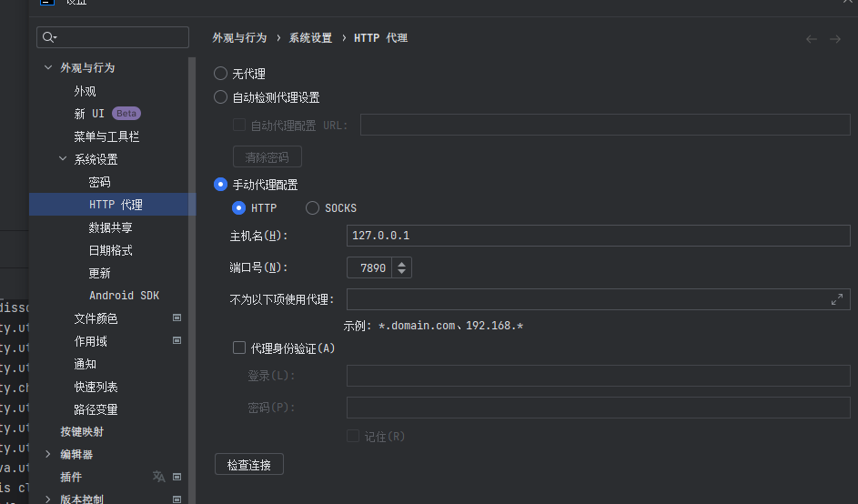Click the 密码 password input field
The height and width of the screenshot is (504, 858).
coord(598,408)
